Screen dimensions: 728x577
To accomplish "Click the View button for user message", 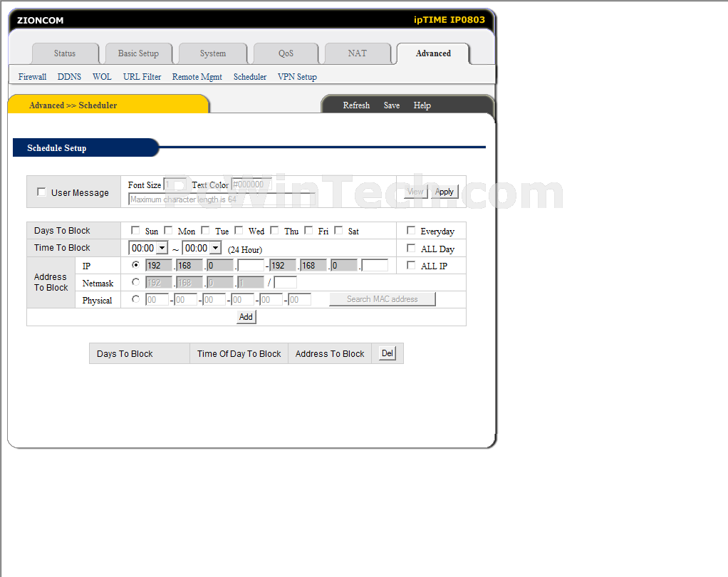I will click(x=415, y=192).
